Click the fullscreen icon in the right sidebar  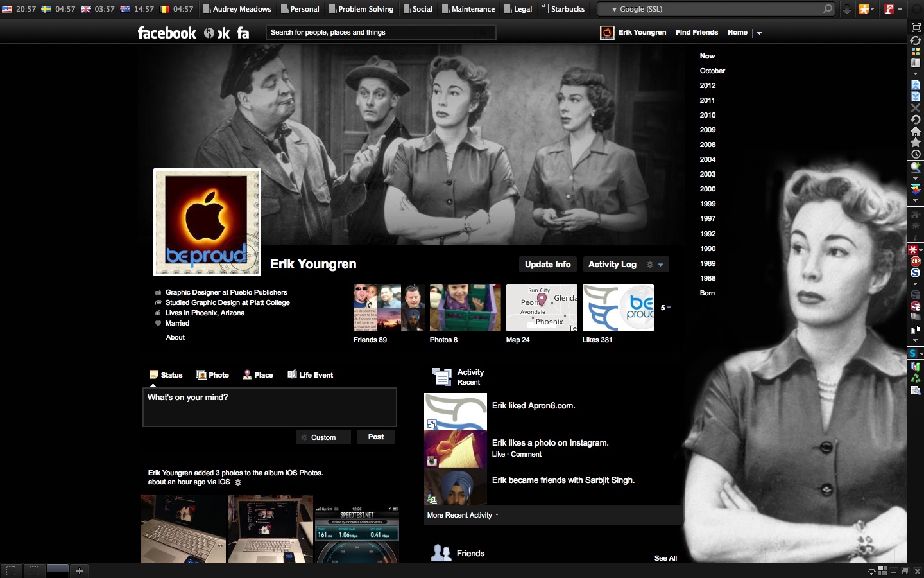916,28
